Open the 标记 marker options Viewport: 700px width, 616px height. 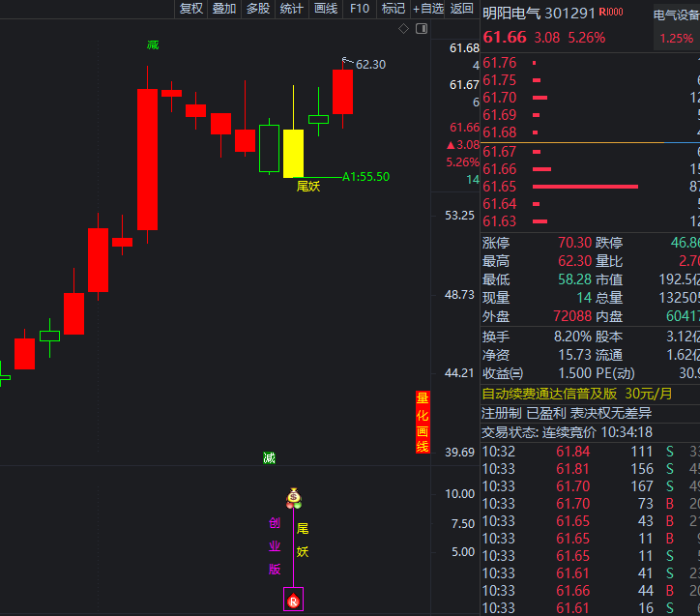(x=394, y=9)
